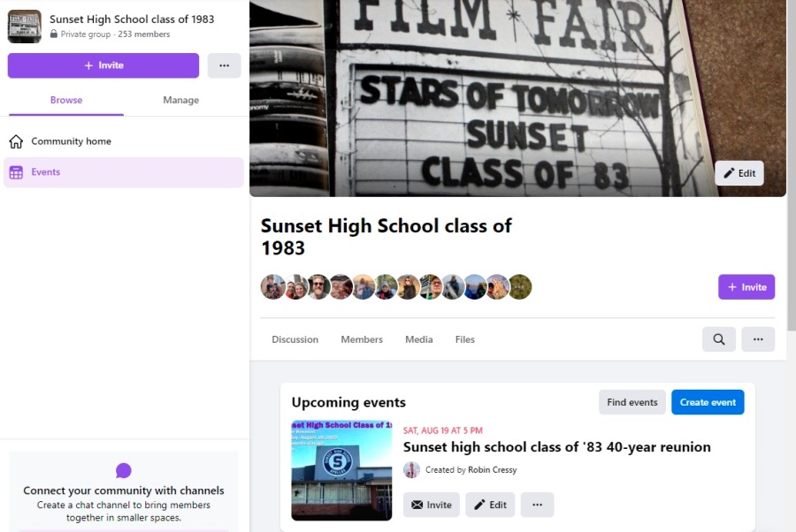
Task: Click the purple chat bubble channels icon
Action: [123, 470]
